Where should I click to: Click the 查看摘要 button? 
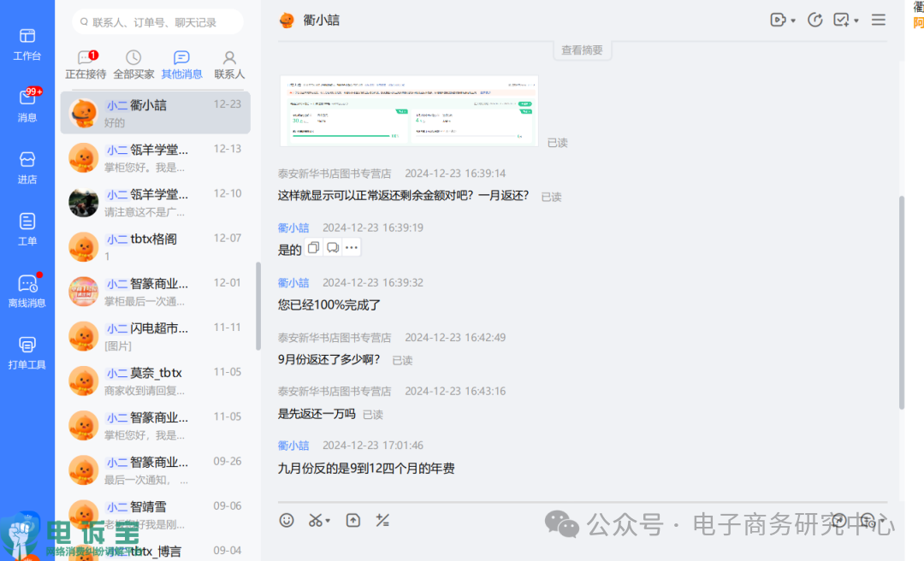click(x=582, y=50)
